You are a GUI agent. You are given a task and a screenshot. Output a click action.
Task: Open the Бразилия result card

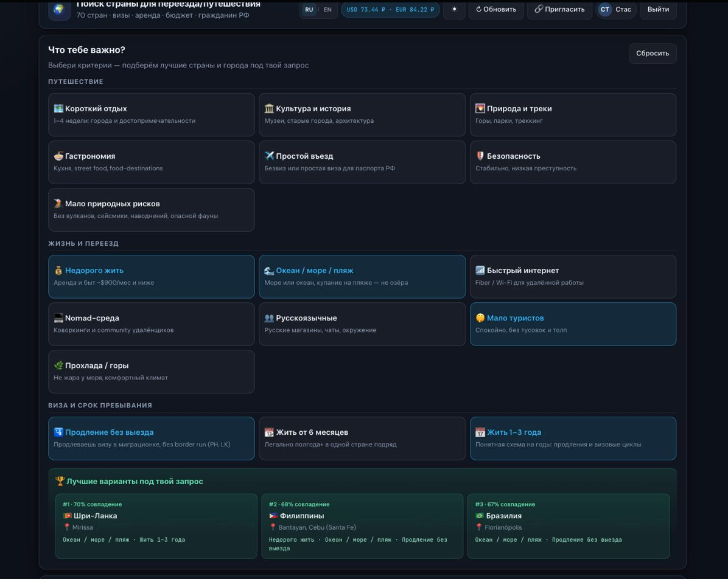click(x=569, y=526)
